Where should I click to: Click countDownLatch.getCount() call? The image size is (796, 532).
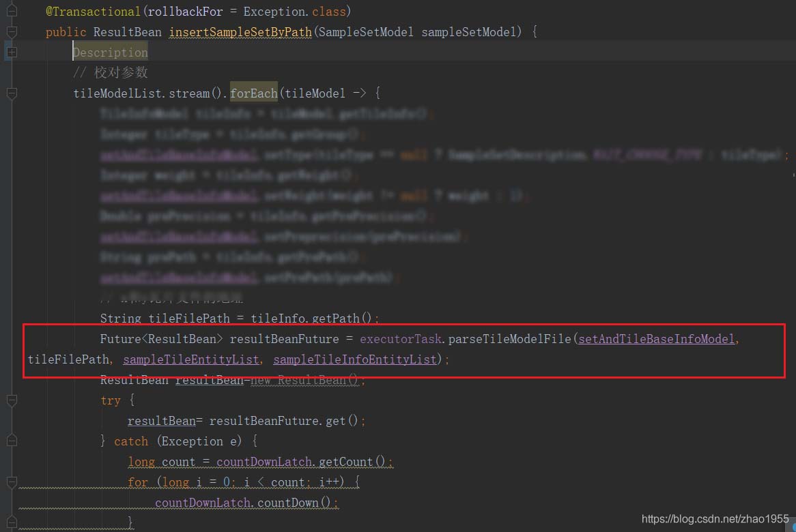click(x=302, y=462)
